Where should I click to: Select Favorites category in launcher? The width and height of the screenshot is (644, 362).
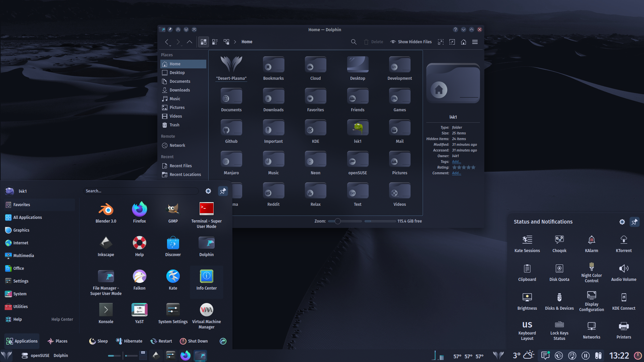40,205
